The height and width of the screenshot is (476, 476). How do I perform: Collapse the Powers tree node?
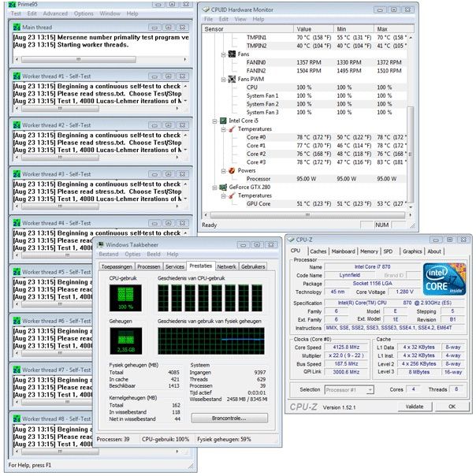[224, 171]
